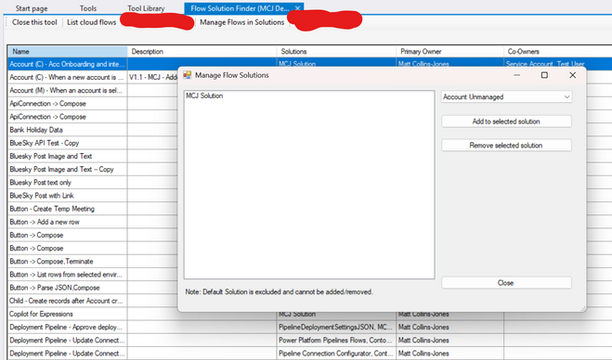Click Service Account, Test User co-owners cell
This screenshot has height=360, width=612.
(557, 64)
